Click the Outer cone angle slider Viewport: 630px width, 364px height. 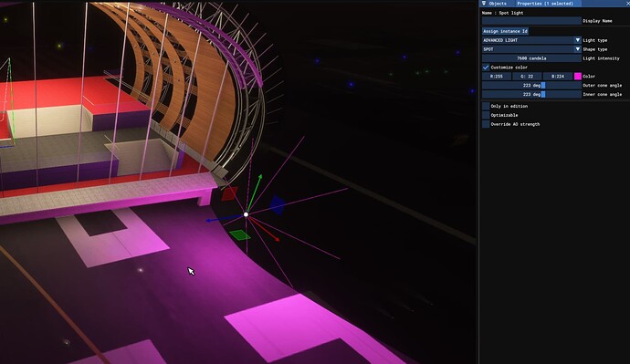pos(531,86)
